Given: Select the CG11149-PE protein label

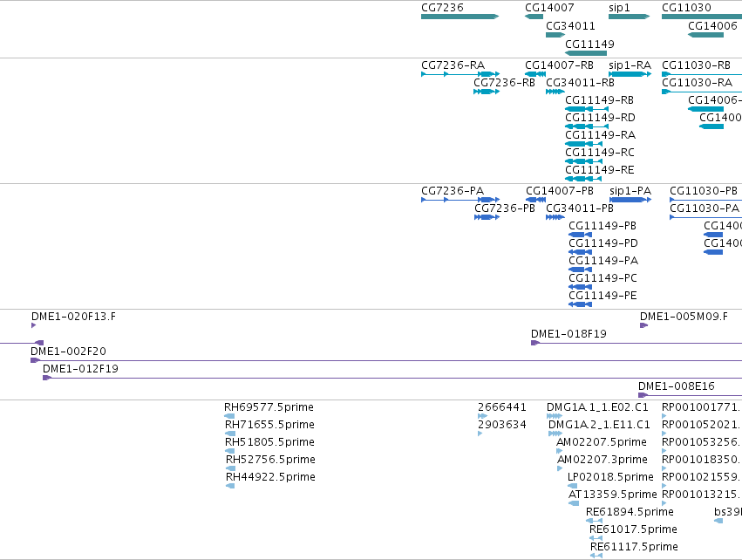Looking at the screenshot, I should [602, 296].
